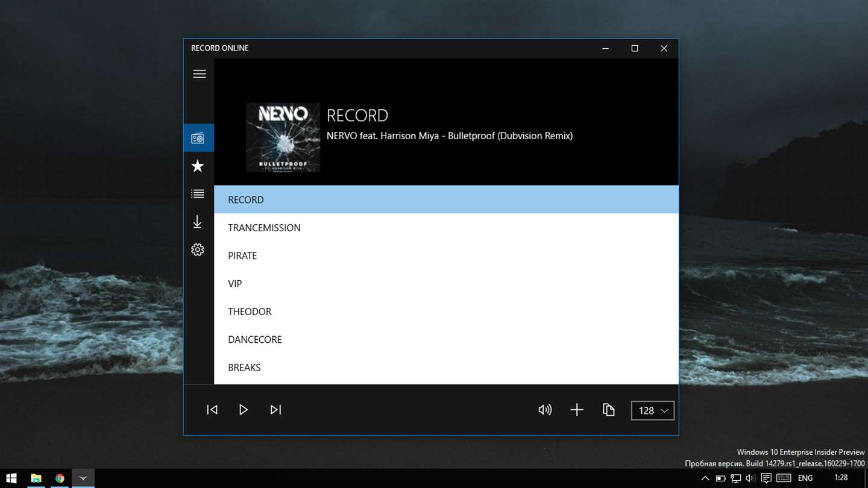Screen dimensions: 868x488
Task: Expand the 128 bitrate dropdown
Action: tap(653, 410)
